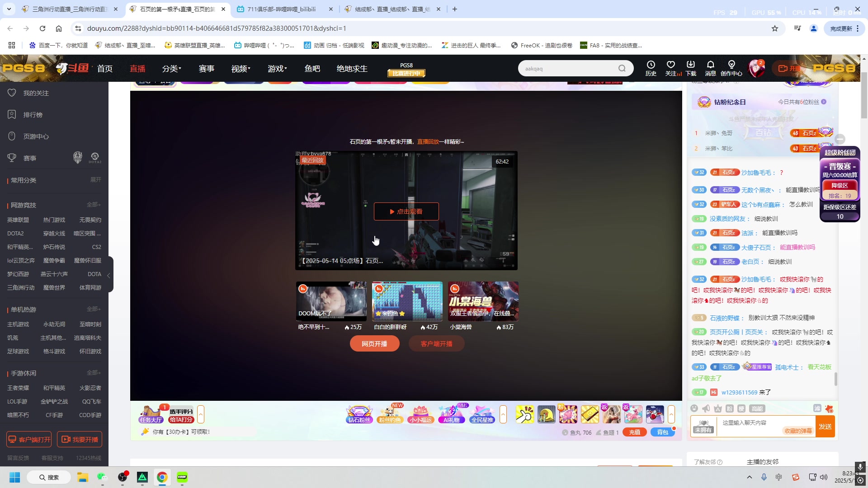Image resolution: width=868 pixels, height=488 pixels.
Task: Open 任务大厅 task hall icon
Action: [x=151, y=414]
